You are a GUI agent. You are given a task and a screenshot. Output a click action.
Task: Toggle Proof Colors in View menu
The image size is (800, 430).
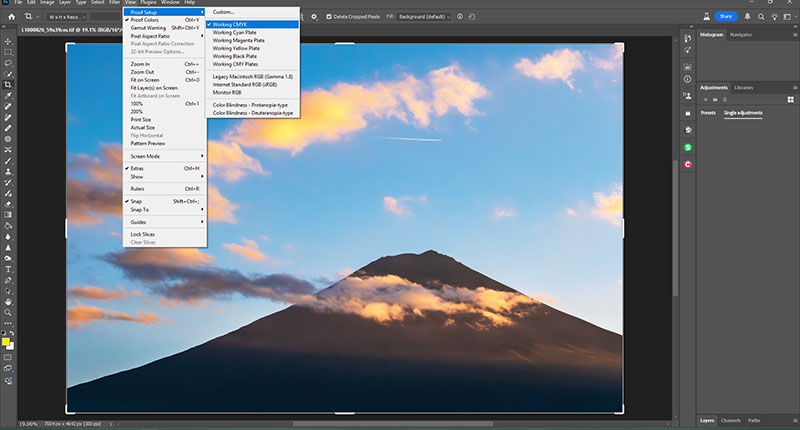coord(145,19)
